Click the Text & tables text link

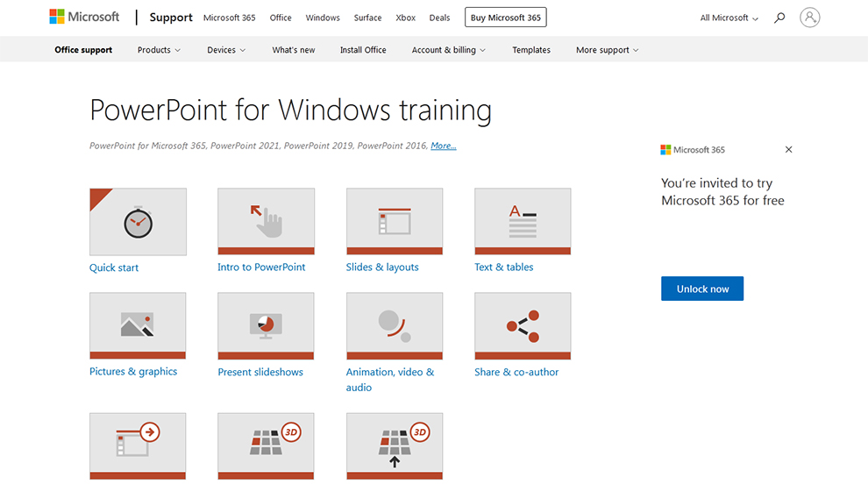pos(504,267)
